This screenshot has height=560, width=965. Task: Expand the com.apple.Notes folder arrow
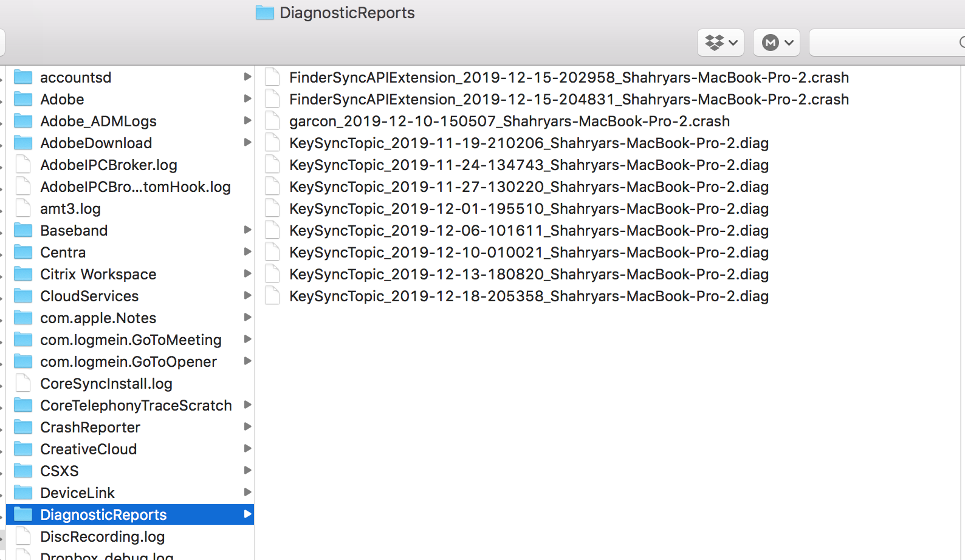tap(247, 317)
